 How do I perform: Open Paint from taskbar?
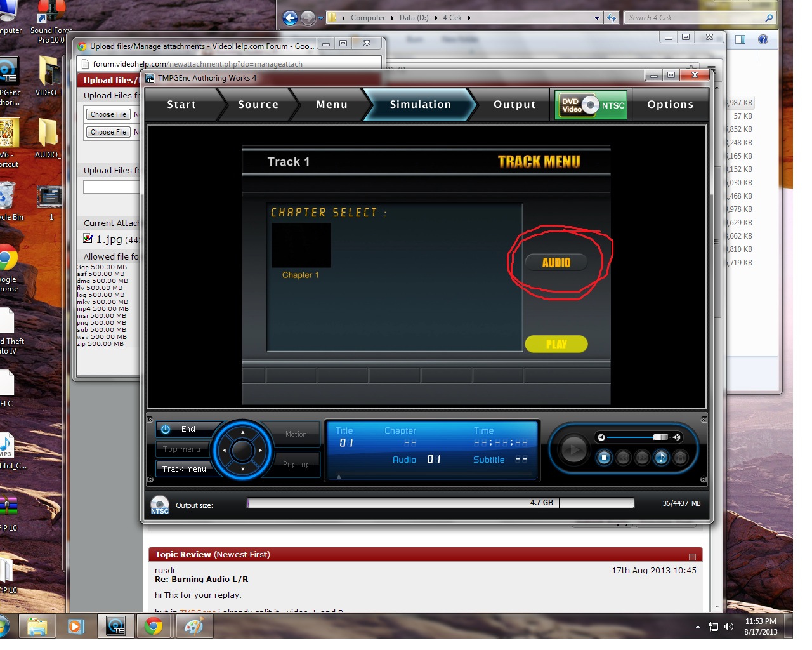pyautogui.click(x=193, y=627)
